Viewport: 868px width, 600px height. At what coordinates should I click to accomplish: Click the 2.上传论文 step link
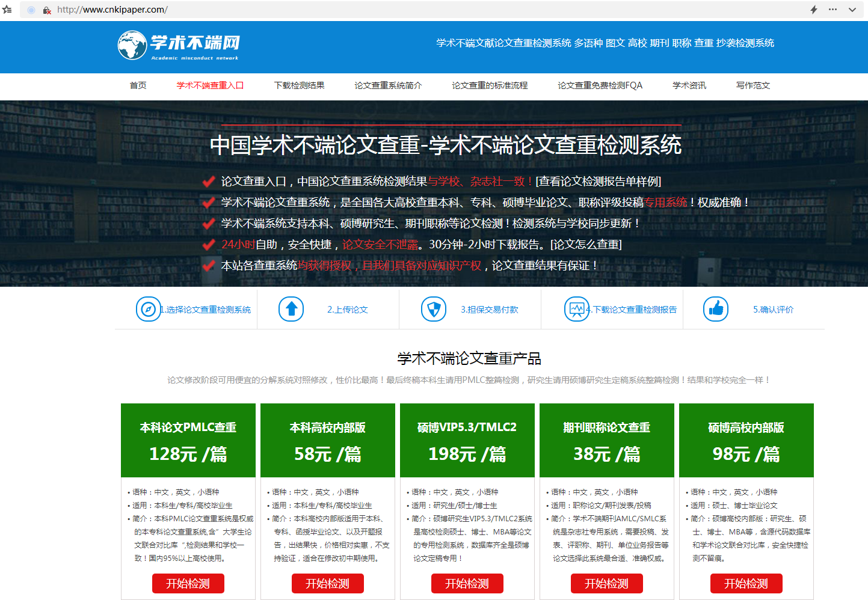(347, 310)
